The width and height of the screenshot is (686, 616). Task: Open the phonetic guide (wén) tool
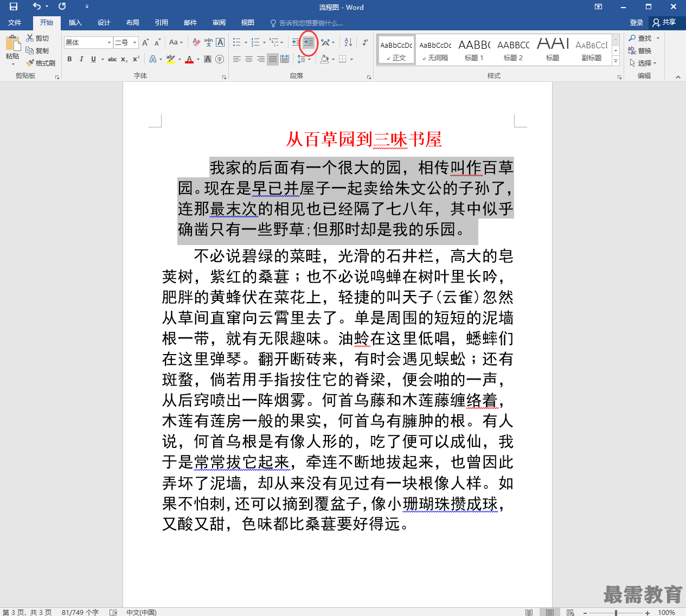tap(208, 42)
